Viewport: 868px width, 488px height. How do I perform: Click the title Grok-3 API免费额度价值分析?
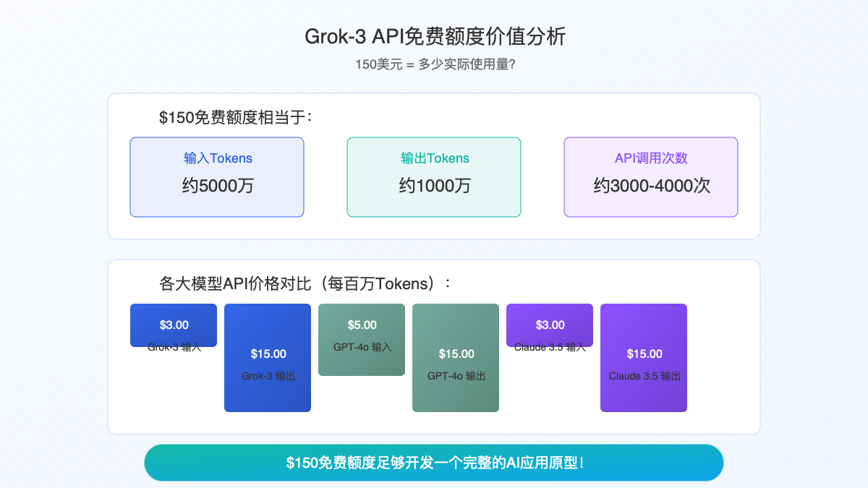point(434,36)
